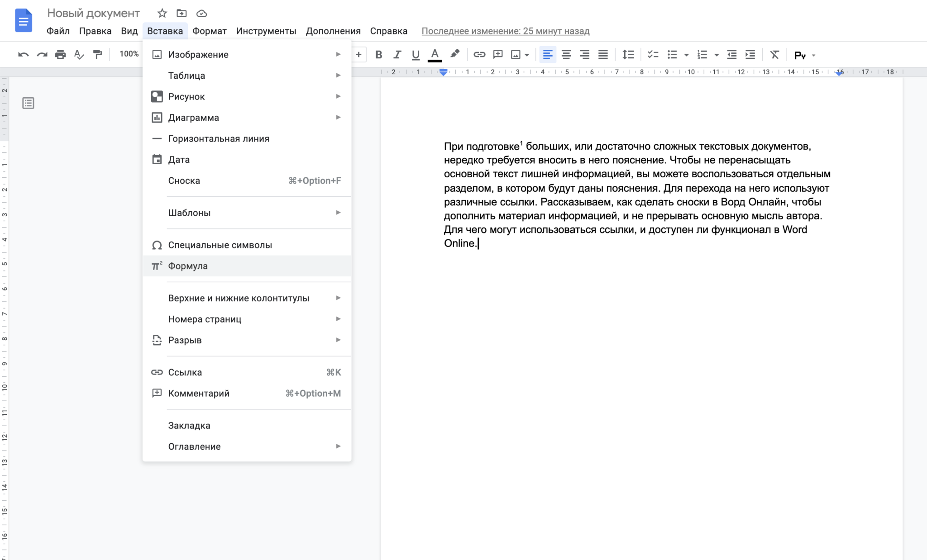Expand the bulleted list dropdown arrow
This screenshot has width=927, height=560.
(686, 55)
